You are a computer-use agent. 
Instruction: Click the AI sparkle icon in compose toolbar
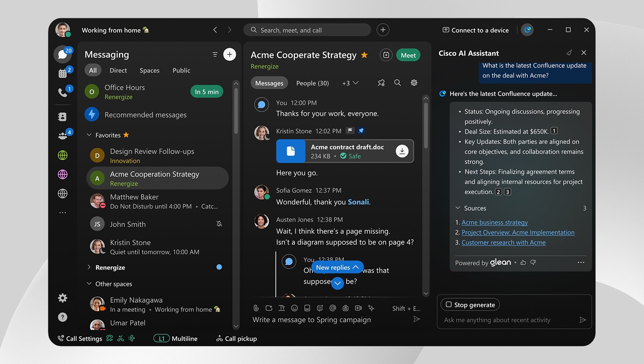371,308
